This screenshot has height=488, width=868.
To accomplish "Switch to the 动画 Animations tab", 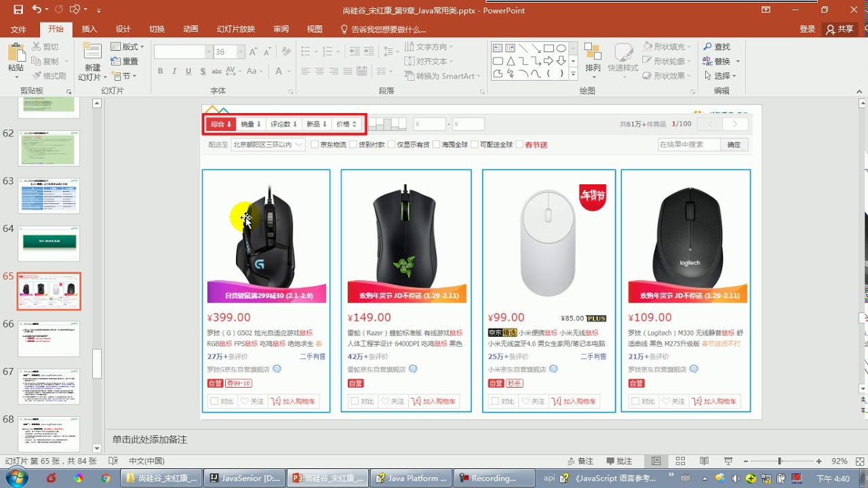I will (191, 29).
